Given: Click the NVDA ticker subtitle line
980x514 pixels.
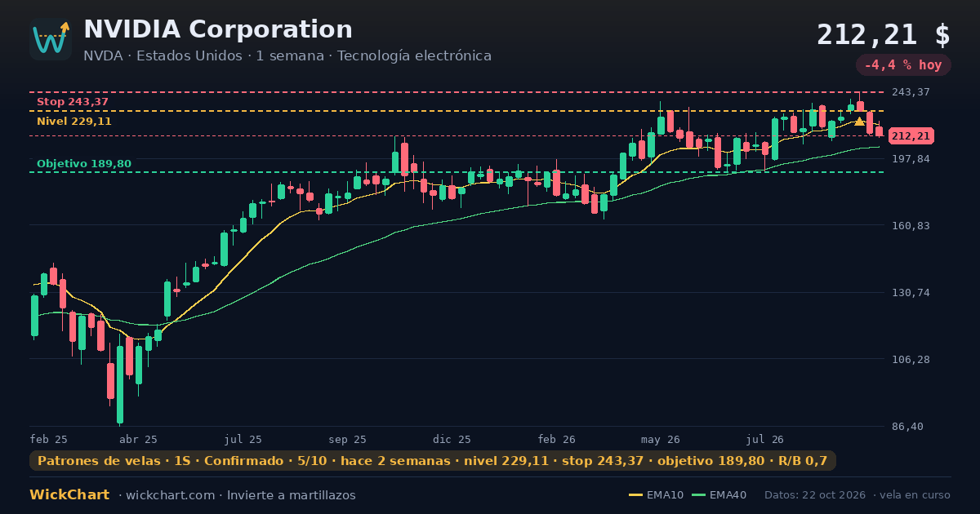Looking at the screenshot, I should 287,56.
